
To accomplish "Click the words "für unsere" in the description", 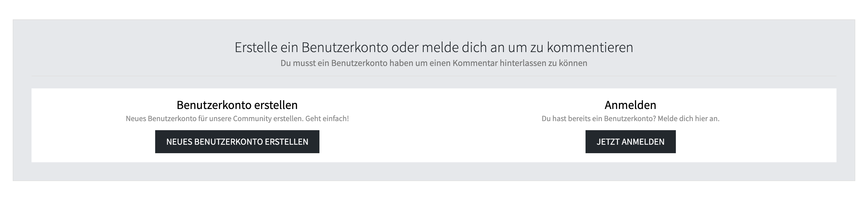I will pos(215,119).
